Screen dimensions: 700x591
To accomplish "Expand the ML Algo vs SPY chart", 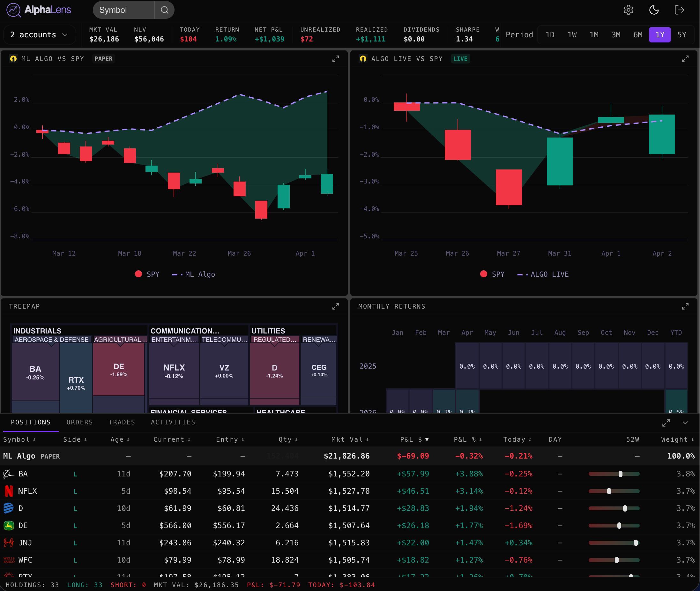I will click(x=336, y=59).
